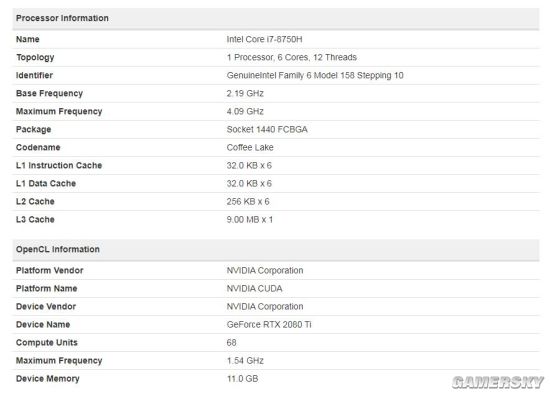Click the Platform Vendor label
This screenshot has width=550, height=394.
coord(50,271)
